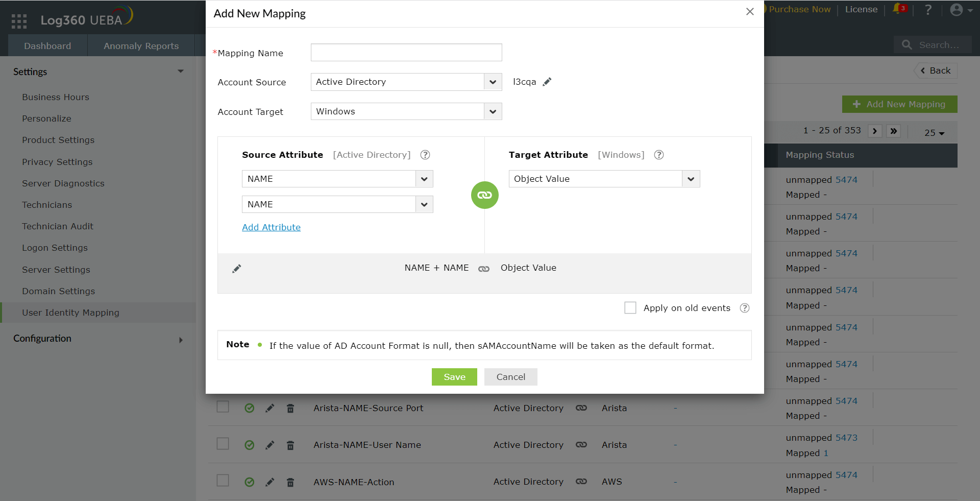This screenshot has width=980, height=501.
Task: Toggle the green status icon for AWS-NAME-Action
Action: 250,482
